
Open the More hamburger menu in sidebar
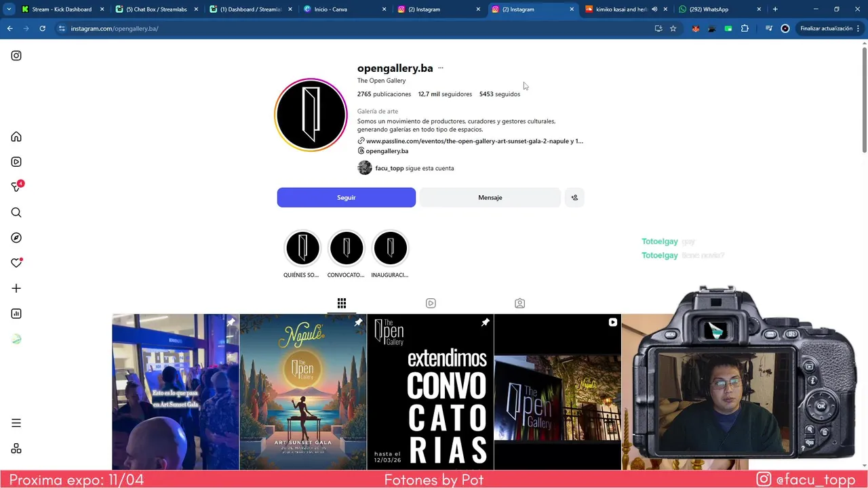point(16,423)
